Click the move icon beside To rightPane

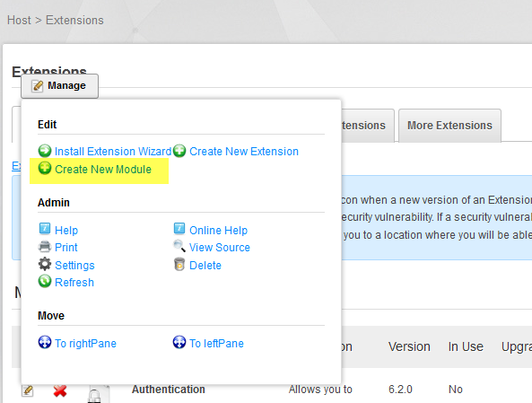[45, 342]
